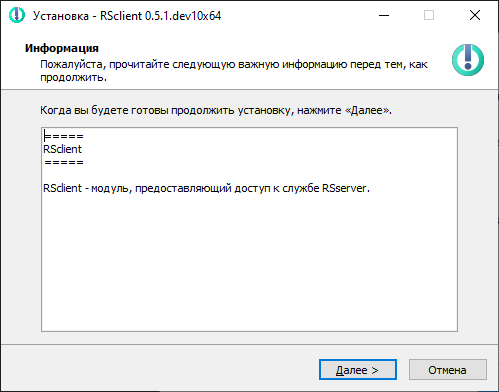Cancel setup with the Отмена button
The image size is (499, 392).
448,369
